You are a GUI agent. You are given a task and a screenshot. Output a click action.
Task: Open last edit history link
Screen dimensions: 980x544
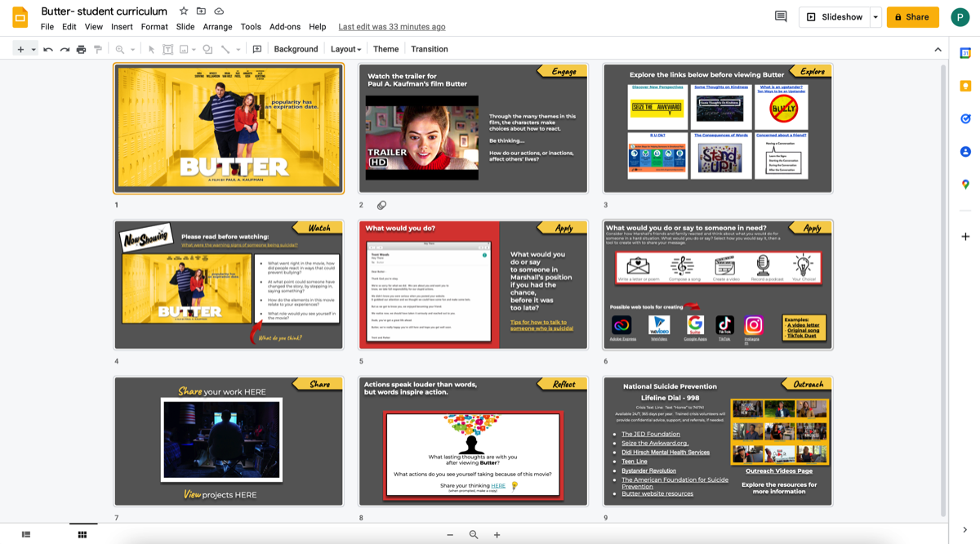click(392, 27)
